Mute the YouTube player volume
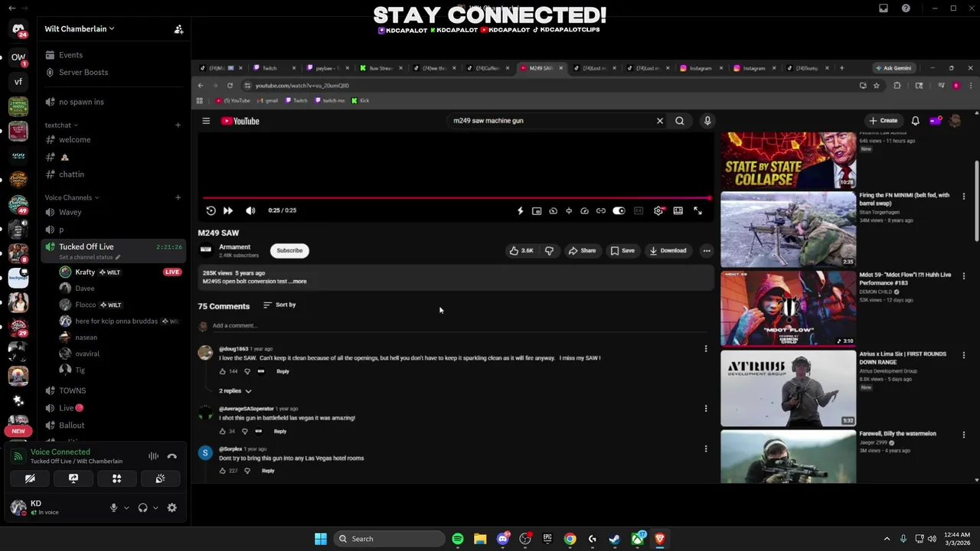Image resolution: width=980 pixels, height=551 pixels. point(250,210)
